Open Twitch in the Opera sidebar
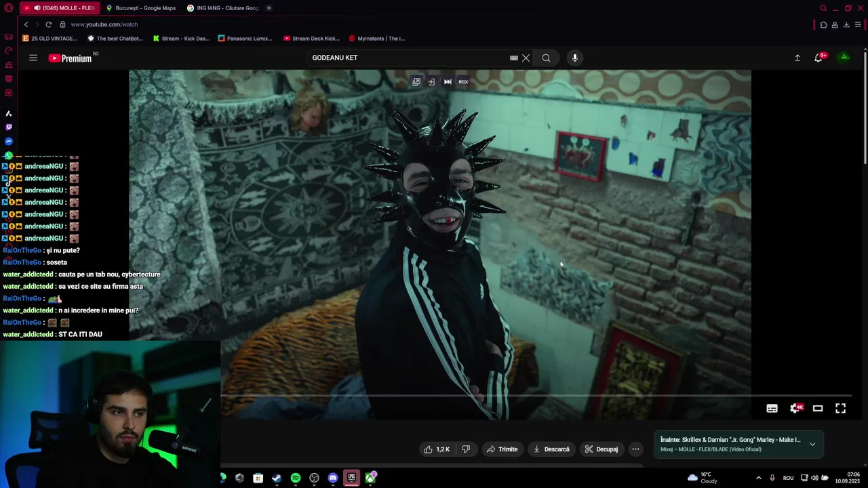Screen dimensions: 868x488 (x=8, y=127)
